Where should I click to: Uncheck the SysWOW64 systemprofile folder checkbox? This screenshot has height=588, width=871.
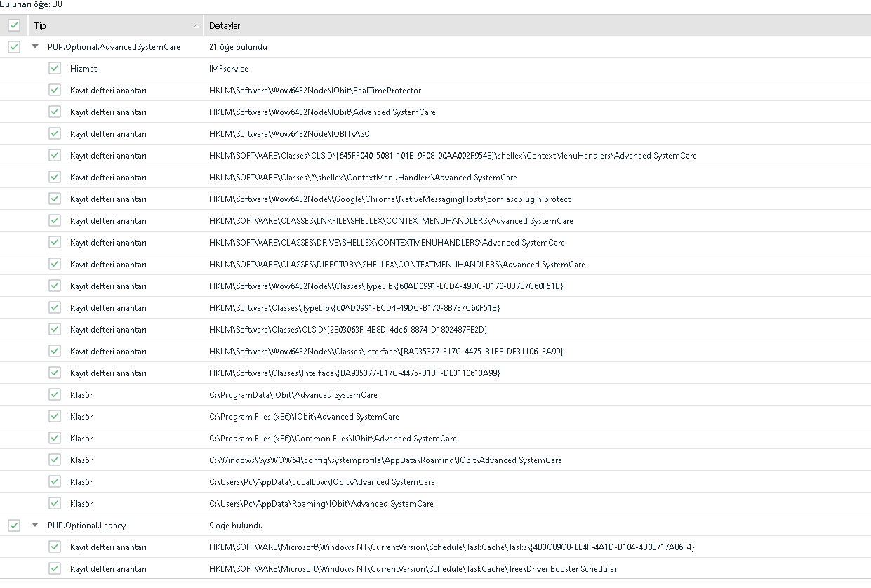click(x=55, y=460)
